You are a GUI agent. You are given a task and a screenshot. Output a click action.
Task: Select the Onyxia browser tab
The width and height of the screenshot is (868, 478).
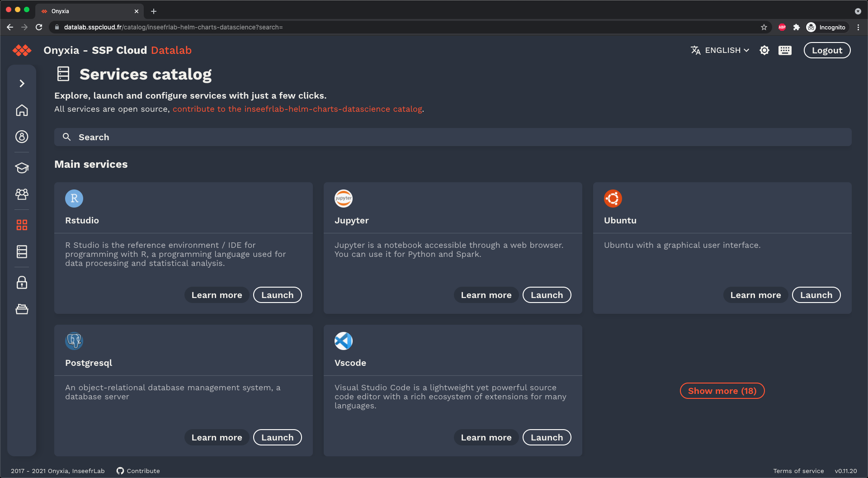(90, 11)
